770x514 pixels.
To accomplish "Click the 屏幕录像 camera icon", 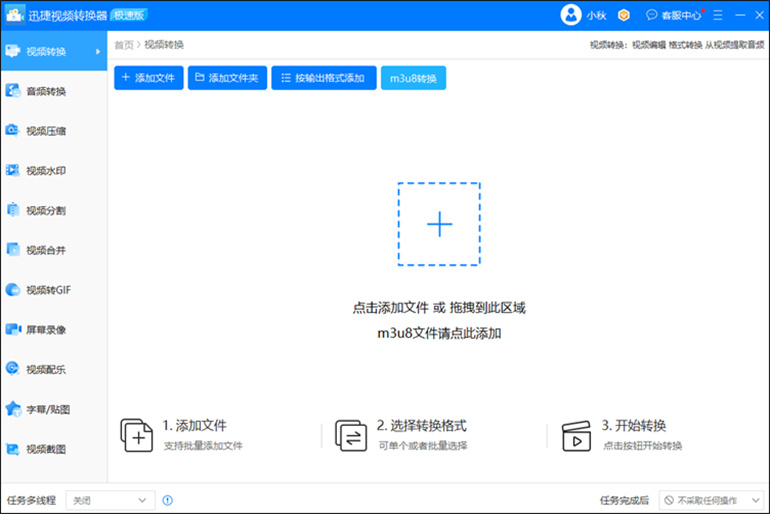I will coord(13,329).
